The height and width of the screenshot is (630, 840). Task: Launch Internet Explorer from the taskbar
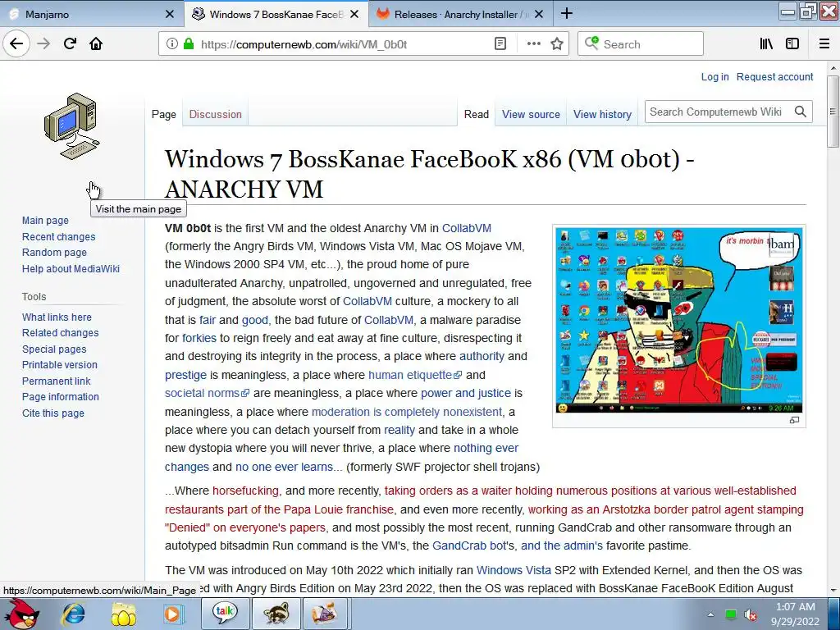pyautogui.click(x=73, y=614)
